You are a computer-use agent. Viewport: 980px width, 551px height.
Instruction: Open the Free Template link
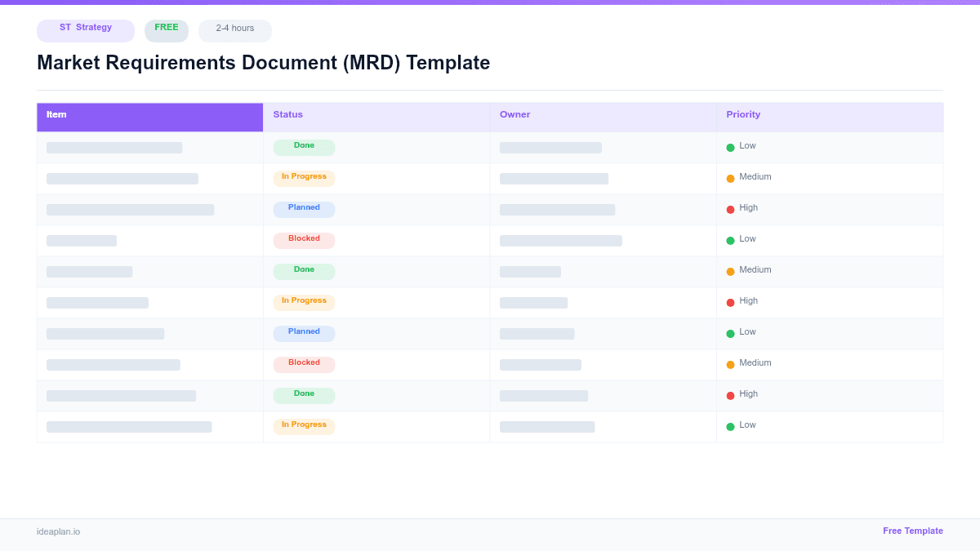(913, 531)
